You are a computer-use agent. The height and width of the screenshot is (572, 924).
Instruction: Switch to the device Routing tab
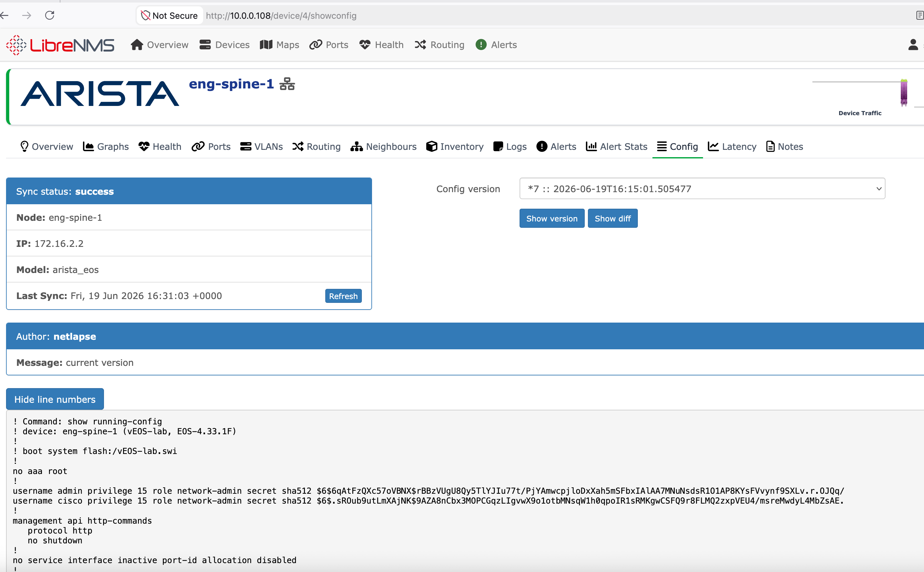[316, 146]
